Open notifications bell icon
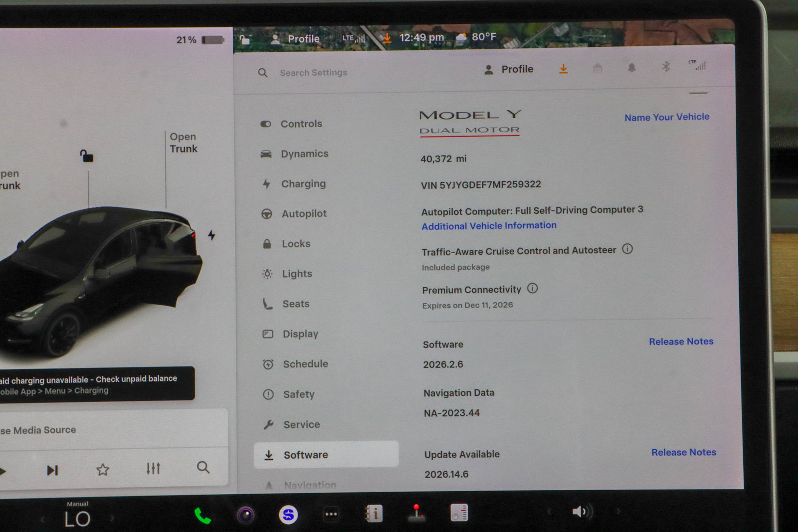The image size is (798, 532). [631, 67]
